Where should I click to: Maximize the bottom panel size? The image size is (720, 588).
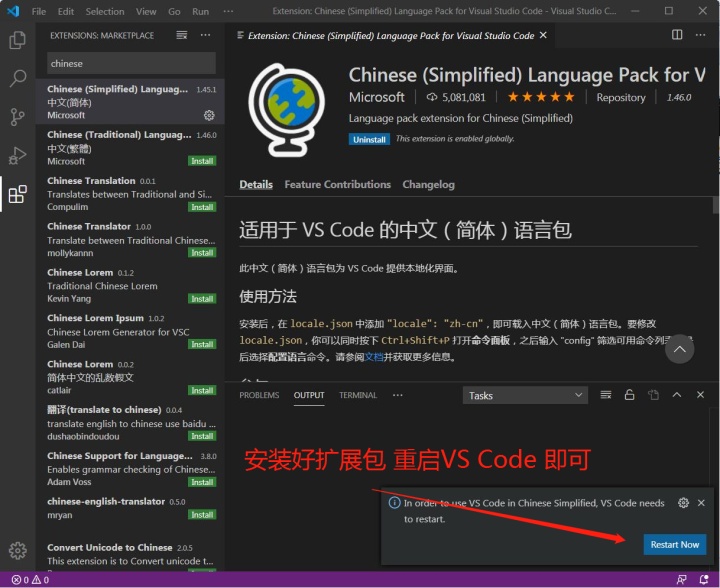point(677,395)
